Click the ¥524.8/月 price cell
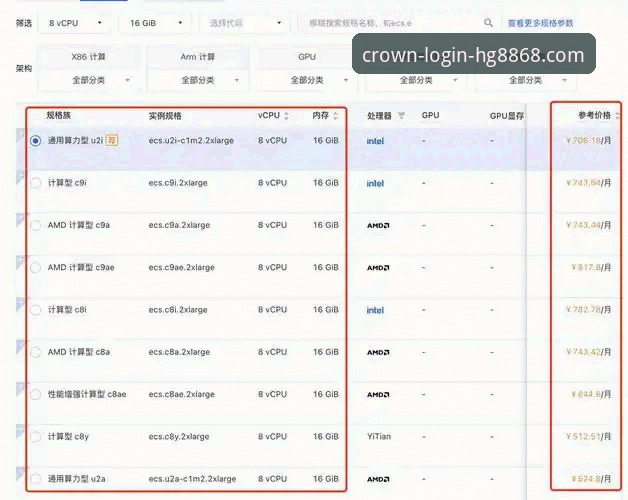 [591, 479]
